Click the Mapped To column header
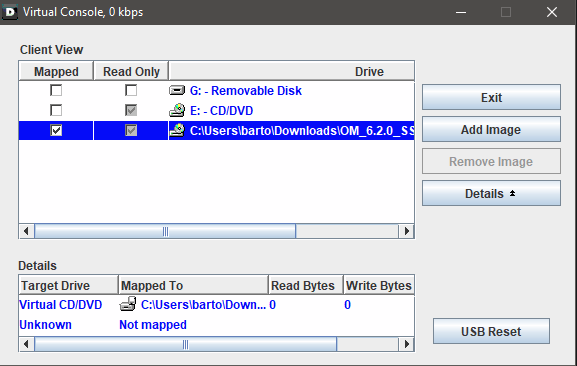Image resolution: width=577 pixels, height=366 pixels. pyautogui.click(x=193, y=285)
